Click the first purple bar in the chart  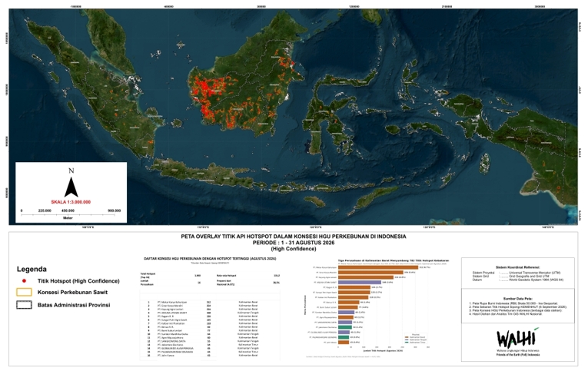click(360, 282)
